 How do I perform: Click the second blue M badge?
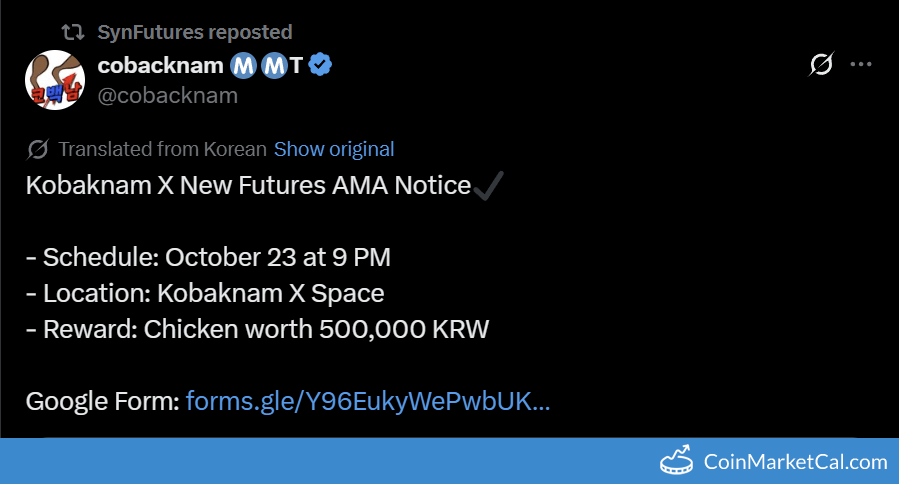click(x=274, y=65)
